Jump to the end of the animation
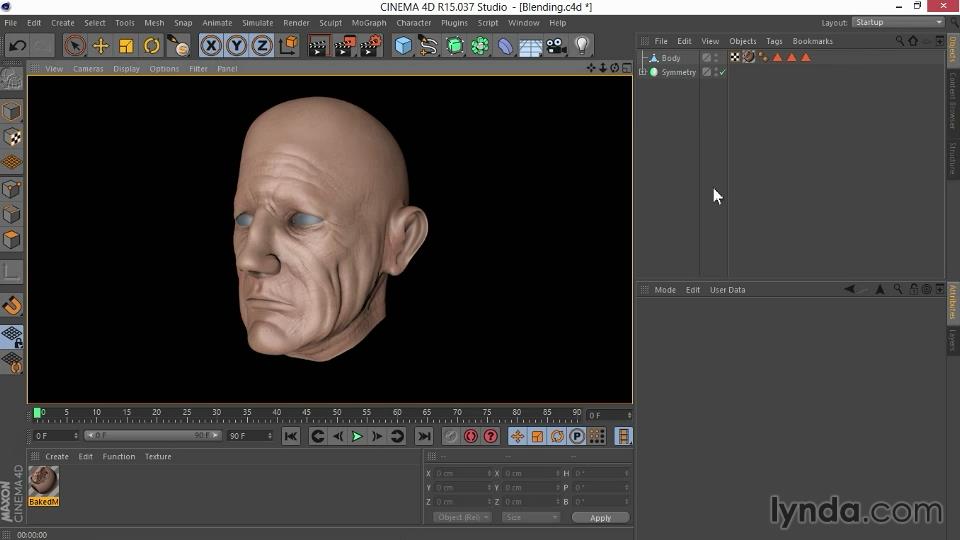This screenshot has width=960, height=540. click(424, 436)
